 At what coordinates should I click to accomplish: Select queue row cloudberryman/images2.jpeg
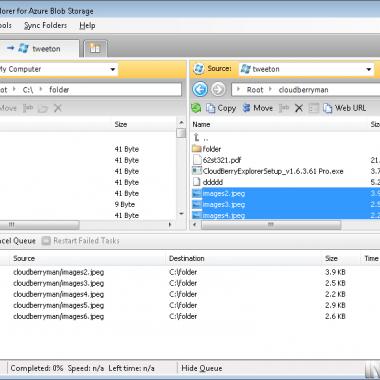(59, 272)
